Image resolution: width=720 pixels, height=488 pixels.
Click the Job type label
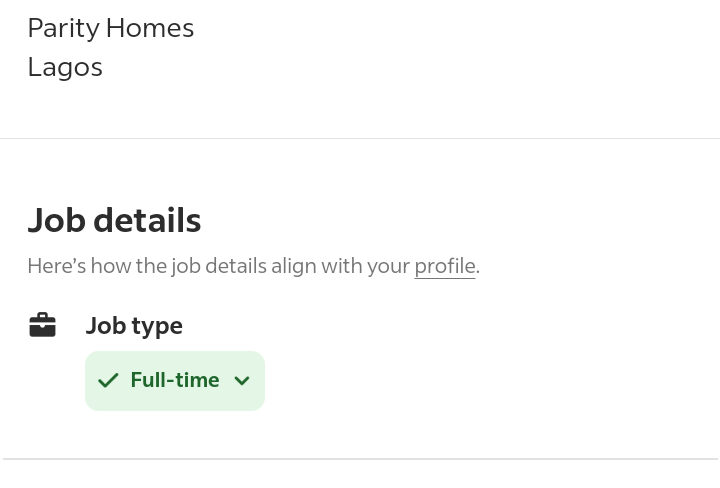pos(134,326)
